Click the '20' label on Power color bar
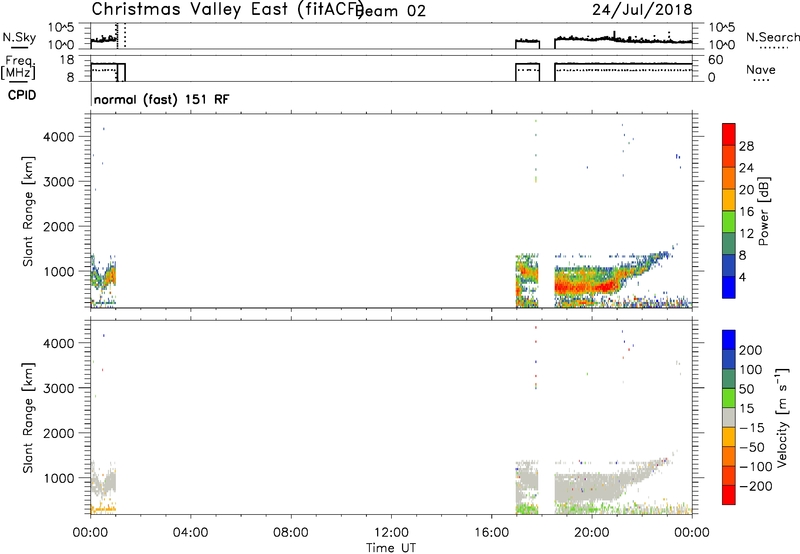Screen dimensions: 800x554 pyautogui.click(x=746, y=190)
